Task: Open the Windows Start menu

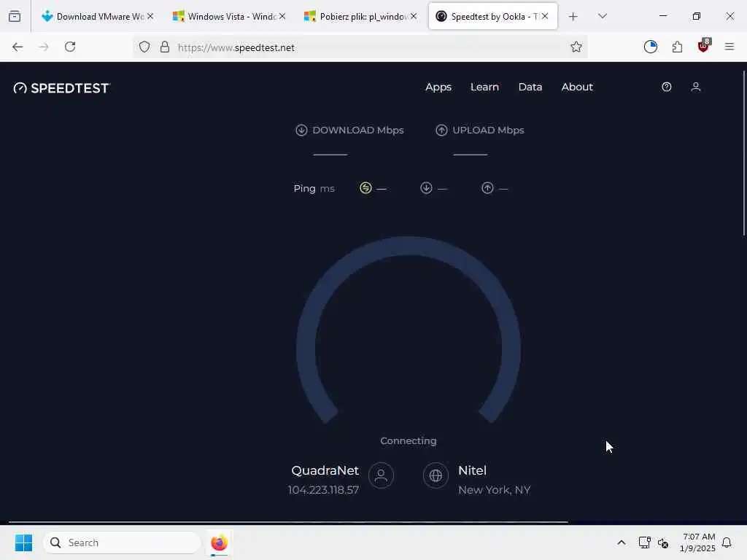Action: coord(23,542)
